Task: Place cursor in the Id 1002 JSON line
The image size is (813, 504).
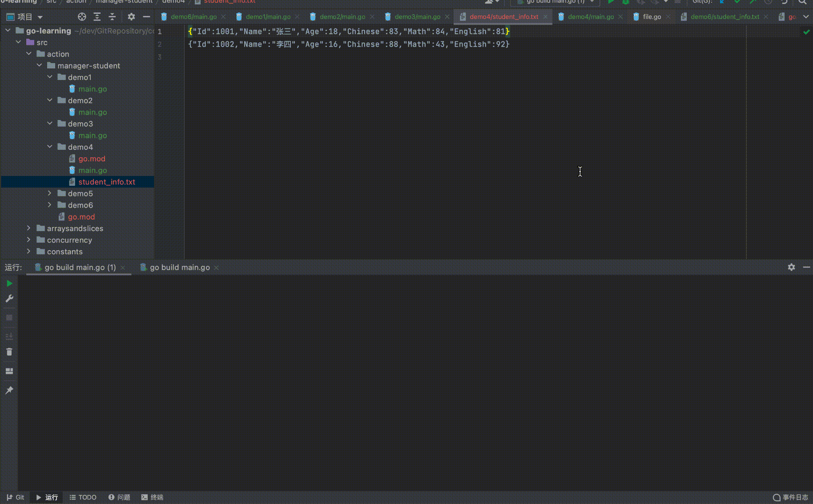Action: click(x=349, y=44)
